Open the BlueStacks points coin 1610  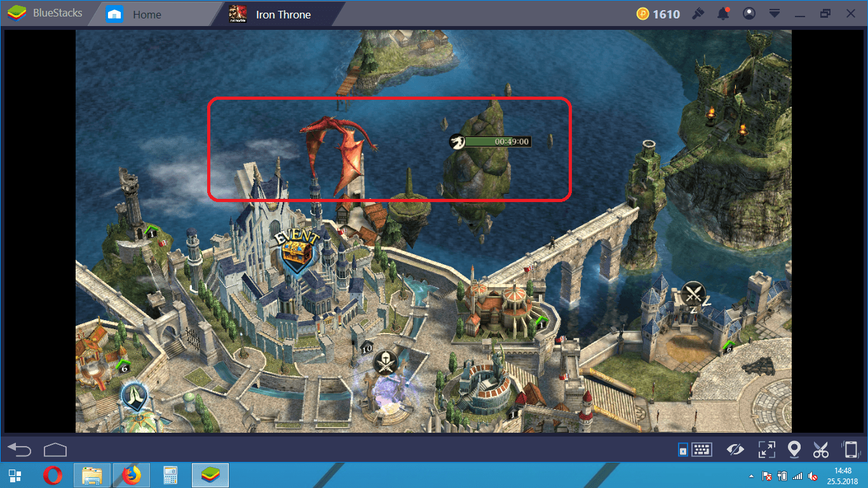pos(658,14)
